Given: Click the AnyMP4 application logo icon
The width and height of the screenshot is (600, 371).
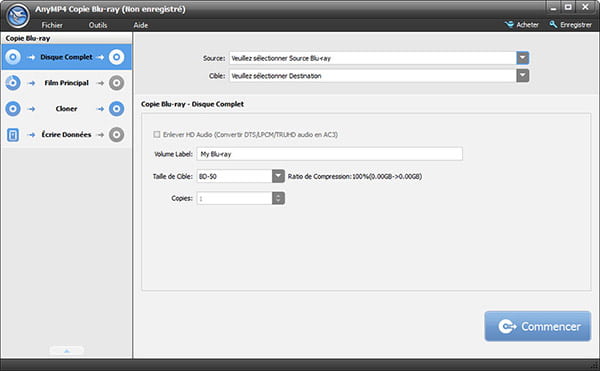Looking at the screenshot, I should click(18, 16).
